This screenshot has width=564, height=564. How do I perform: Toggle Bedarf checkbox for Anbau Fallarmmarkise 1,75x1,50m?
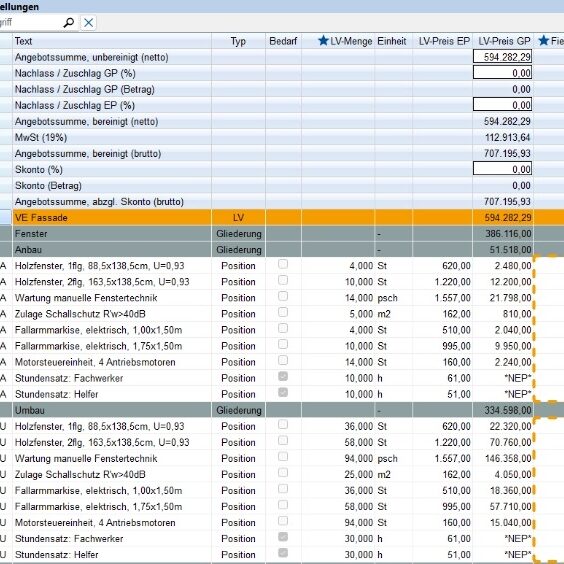point(283,345)
